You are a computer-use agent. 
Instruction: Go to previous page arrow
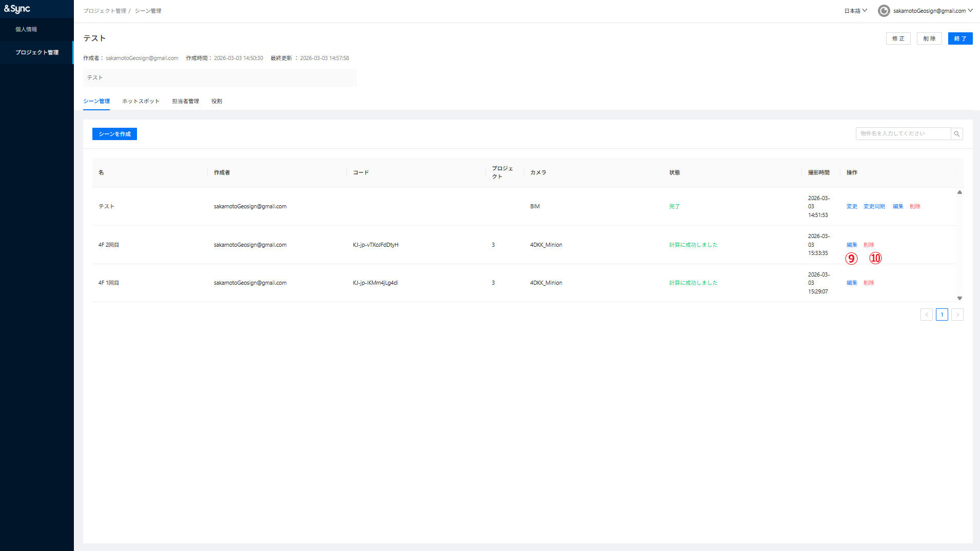[926, 314]
